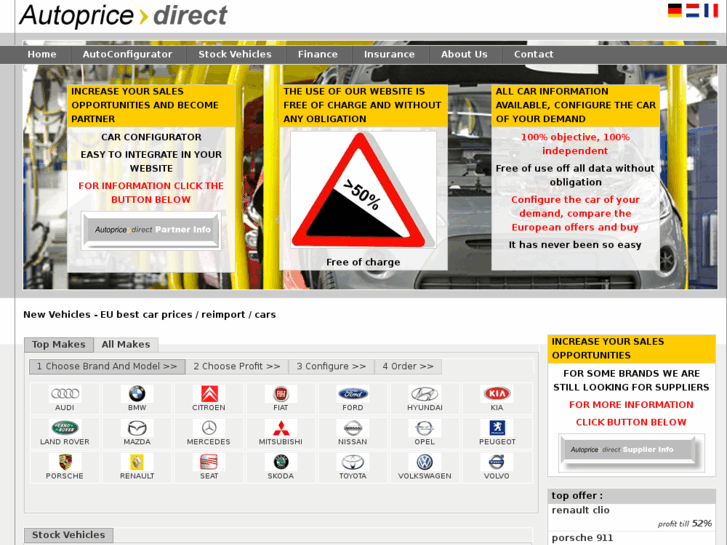Choose the Mercedes brand logo
Viewport: 727px width, 545px height.
(209, 428)
